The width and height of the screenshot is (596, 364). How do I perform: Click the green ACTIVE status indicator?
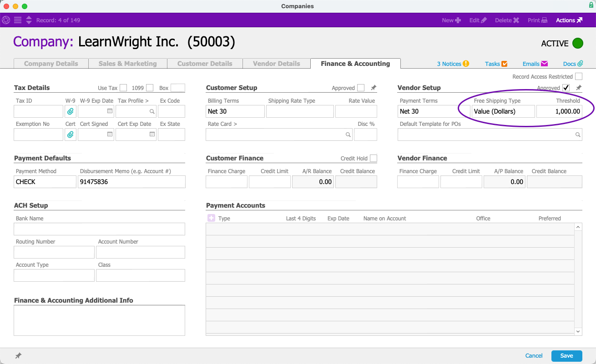coord(578,43)
